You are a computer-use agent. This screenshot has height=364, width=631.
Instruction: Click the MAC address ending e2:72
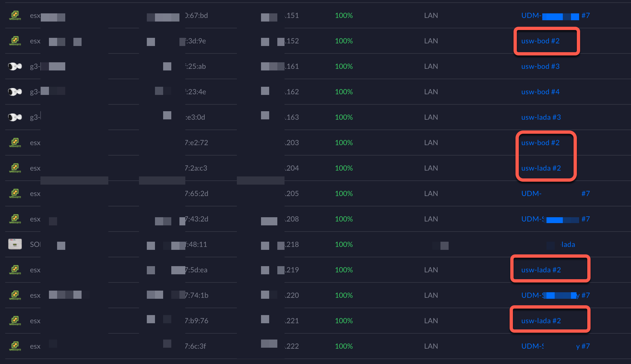(x=196, y=143)
